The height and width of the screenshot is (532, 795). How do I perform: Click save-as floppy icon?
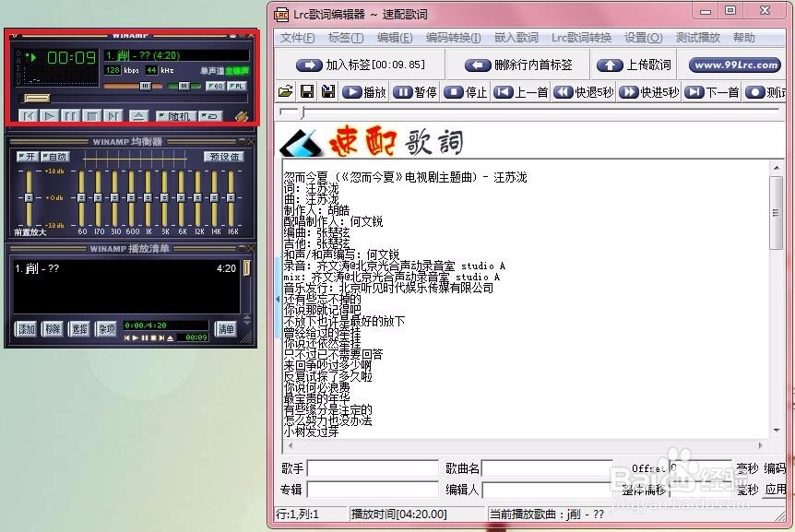coord(328,91)
